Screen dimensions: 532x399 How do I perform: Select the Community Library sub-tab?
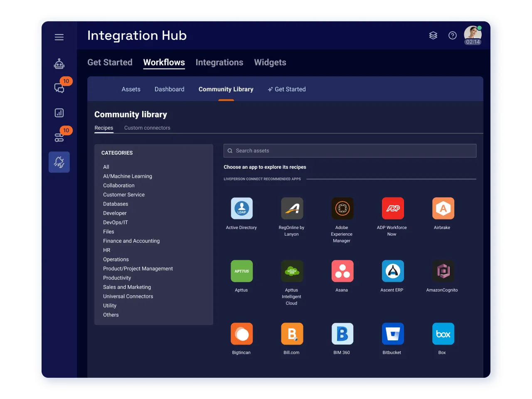pyautogui.click(x=226, y=89)
